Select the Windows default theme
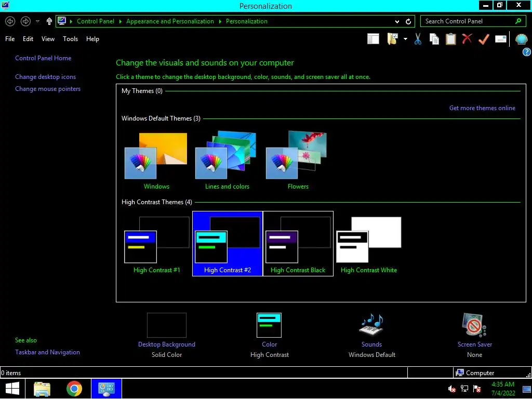This screenshot has width=532, height=399. point(156,161)
